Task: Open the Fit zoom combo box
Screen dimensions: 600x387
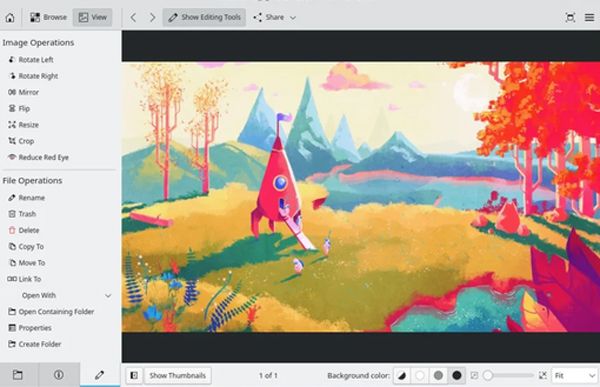Action: [x=575, y=376]
